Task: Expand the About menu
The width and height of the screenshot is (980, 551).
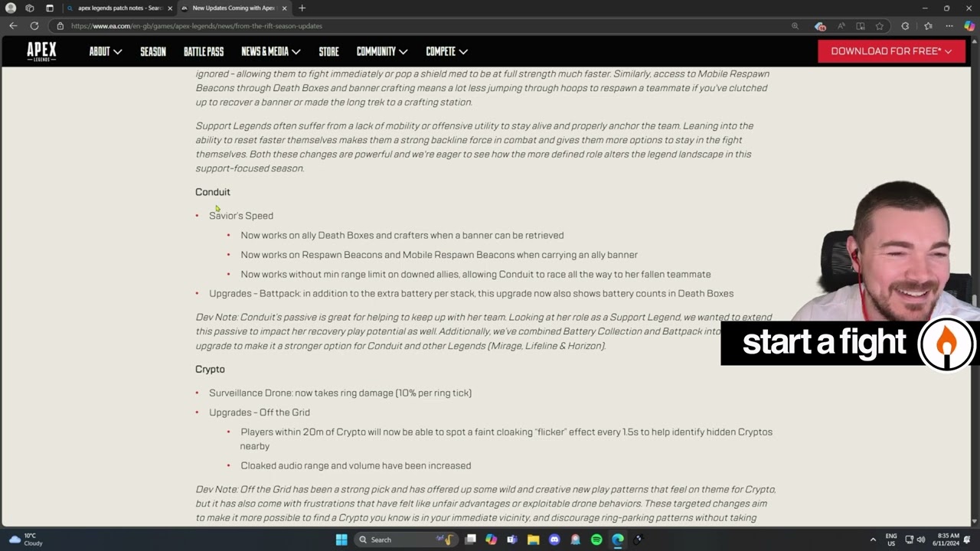Action: 105,51
